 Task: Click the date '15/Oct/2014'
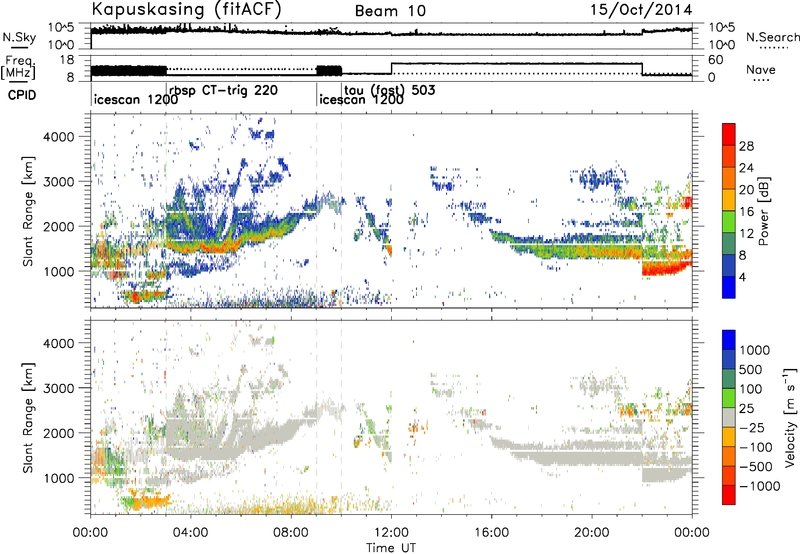pos(641,10)
